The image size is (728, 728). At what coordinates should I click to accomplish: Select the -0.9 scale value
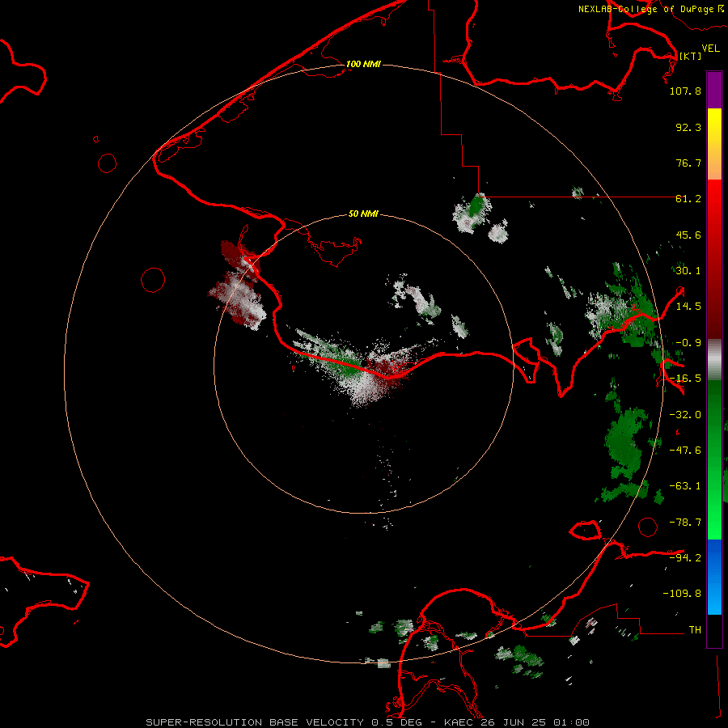point(688,343)
